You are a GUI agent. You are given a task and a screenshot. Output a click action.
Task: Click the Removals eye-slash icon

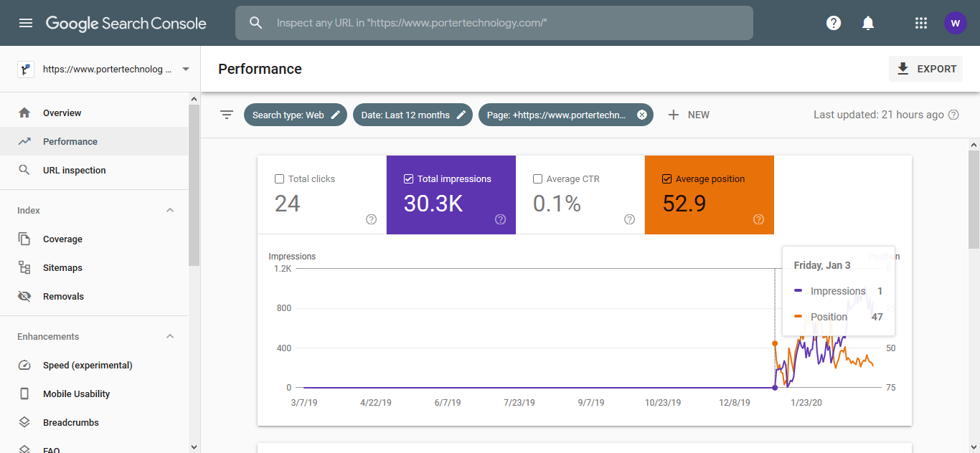point(24,296)
